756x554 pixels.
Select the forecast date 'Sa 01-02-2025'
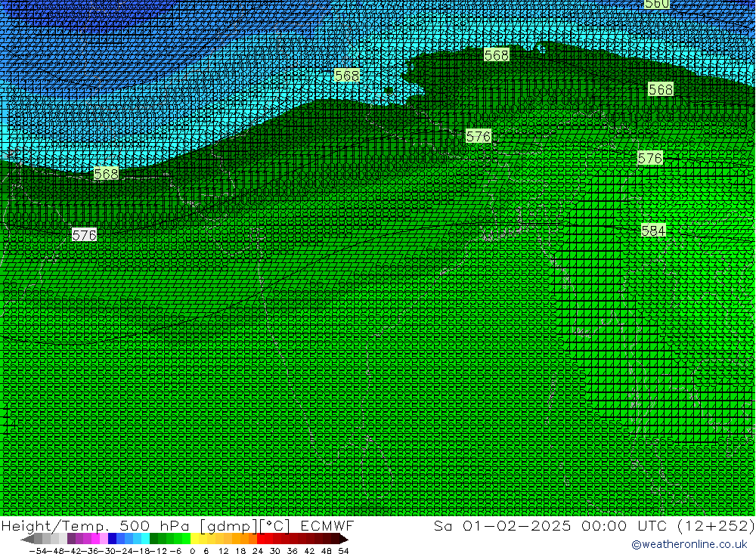point(502,525)
